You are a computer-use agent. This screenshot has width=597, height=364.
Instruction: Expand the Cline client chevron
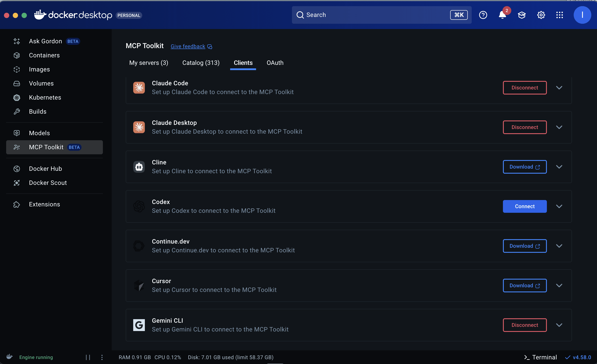click(x=559, y=167)
